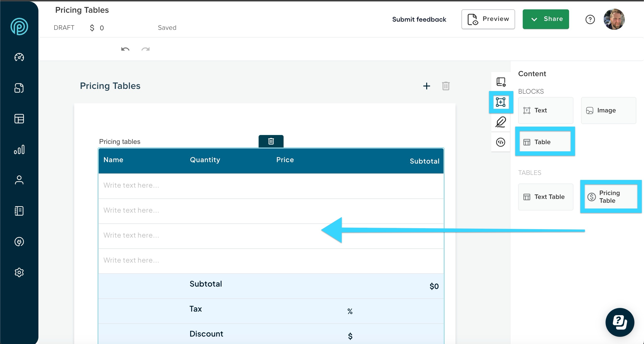Open the templates layout icon in sidebar

coord(19,119)
